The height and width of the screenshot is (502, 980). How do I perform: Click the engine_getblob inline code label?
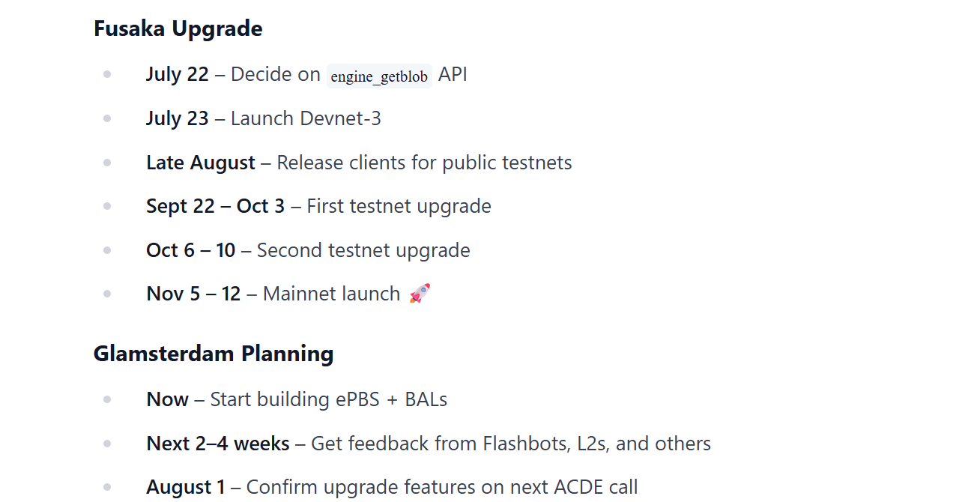(379, 76)
